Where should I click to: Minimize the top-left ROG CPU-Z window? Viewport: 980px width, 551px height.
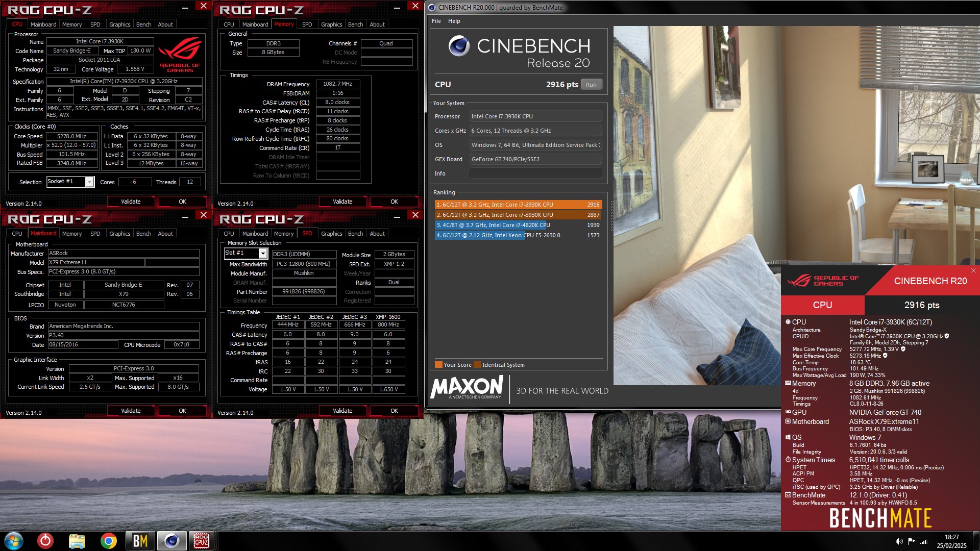click(185, 7)
